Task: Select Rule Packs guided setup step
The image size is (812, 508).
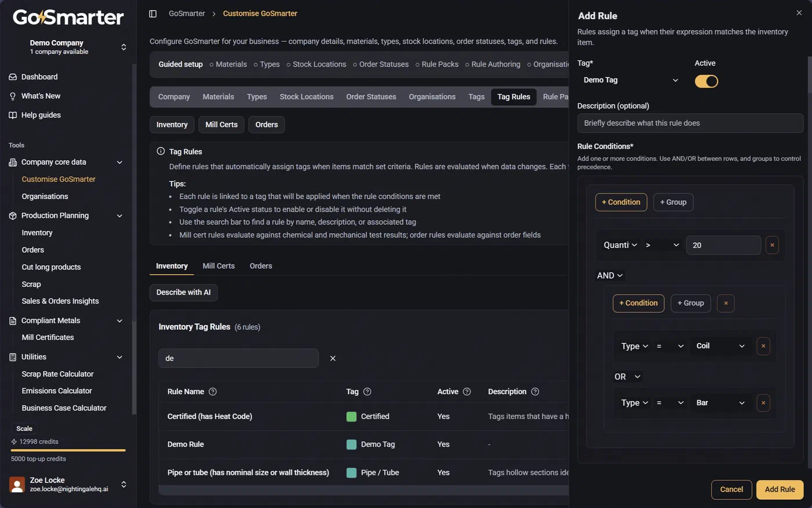Action: (437, 64)
